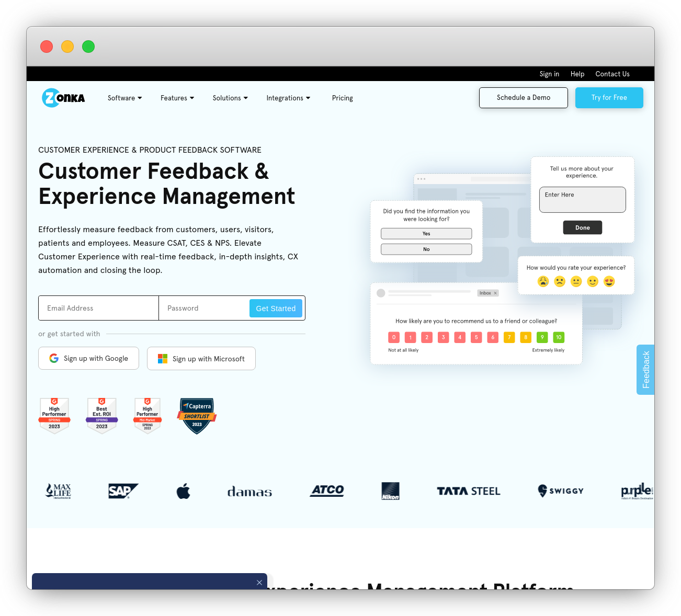Click the damas logo
Image resolution: width=681 pixels, height=616 pixels.
(x=249, y=492)
